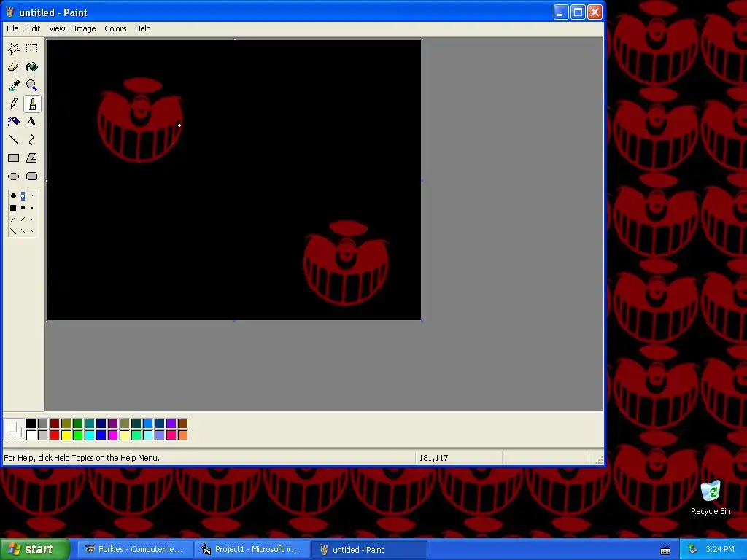Choose the Ellipse tool
The image size is (747, 560).
tap(13, 176)
